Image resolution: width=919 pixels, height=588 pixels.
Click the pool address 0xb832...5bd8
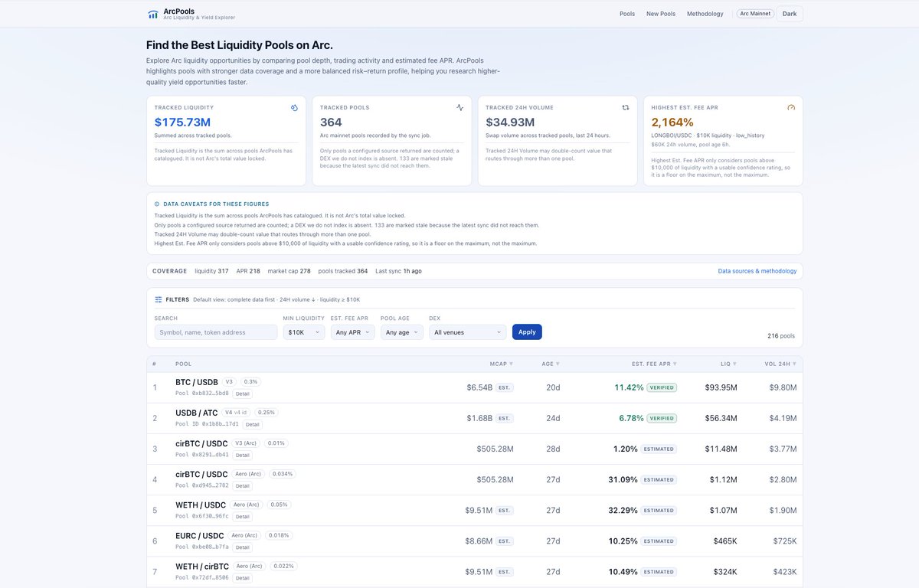click(202, 394)
